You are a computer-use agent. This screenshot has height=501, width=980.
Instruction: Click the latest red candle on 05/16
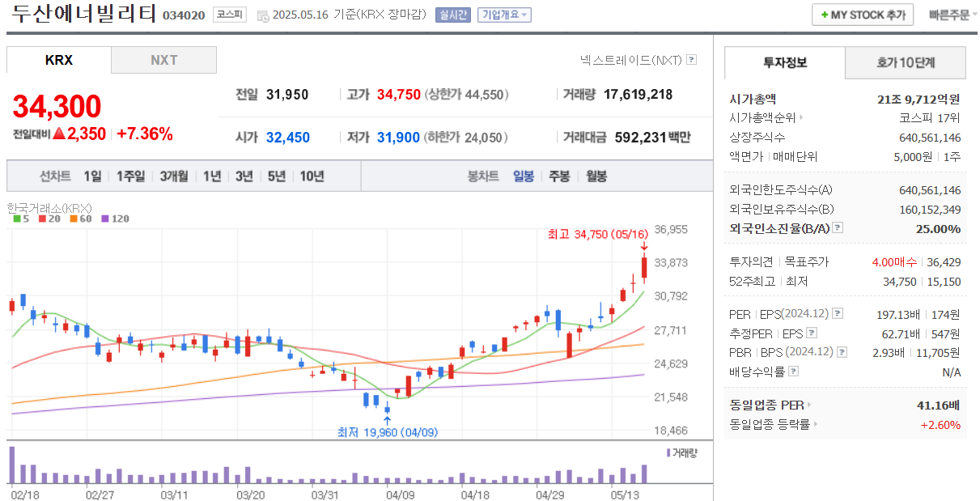644,269
